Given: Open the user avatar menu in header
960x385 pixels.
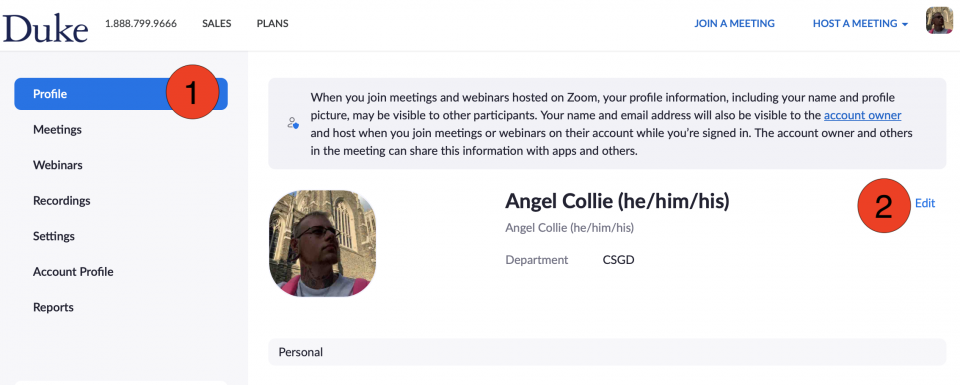Looking at the screenshot, I should pyautogui.click(x=939, y=21).
